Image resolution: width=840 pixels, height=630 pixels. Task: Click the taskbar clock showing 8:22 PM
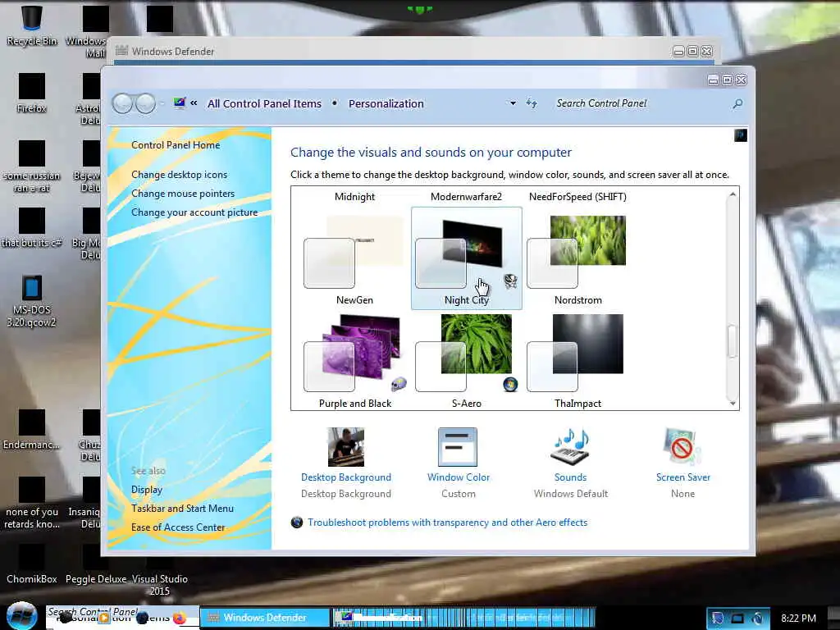click(798, 619)
